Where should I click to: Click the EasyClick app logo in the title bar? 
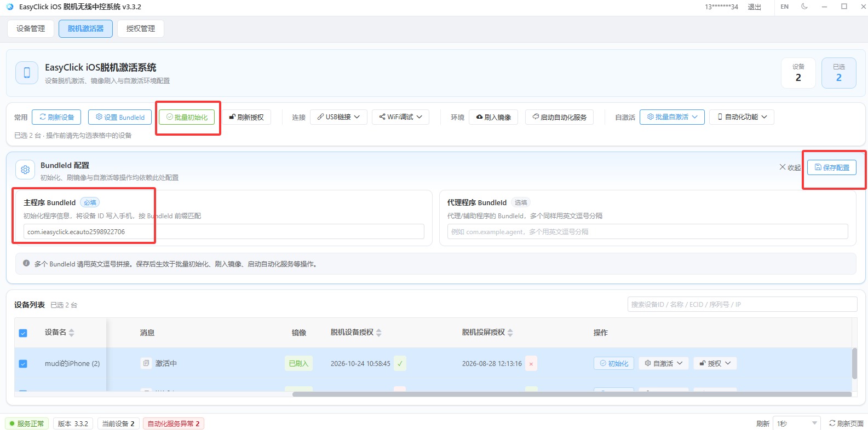coord(10,7)
